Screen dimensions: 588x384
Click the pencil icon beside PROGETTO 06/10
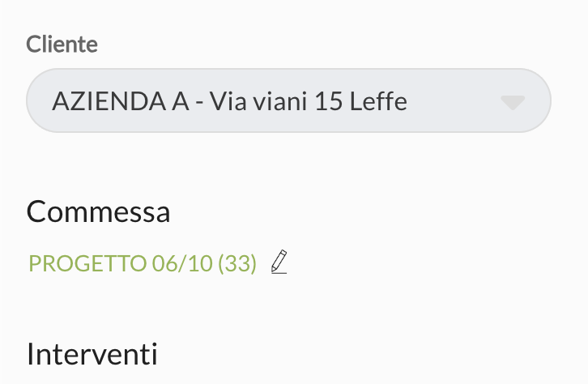[x=279, y=262]
